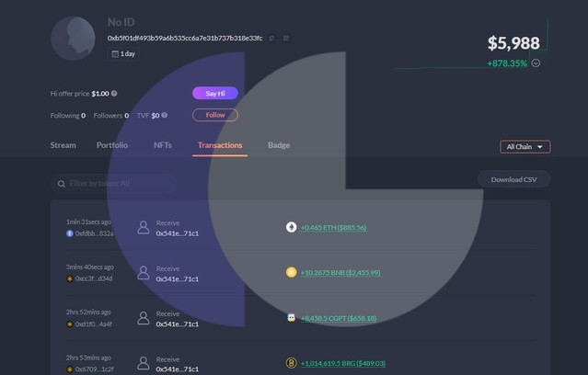The width and height of the screenshot is (588, 375).
Task: Click the copy address icon beside wallet address
Action: pyautogui.click(x=271, y=38)
